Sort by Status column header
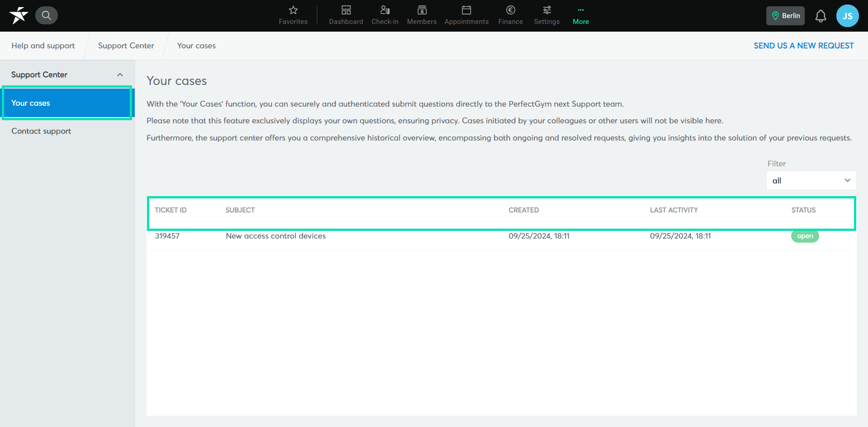 tap(803, 210)
